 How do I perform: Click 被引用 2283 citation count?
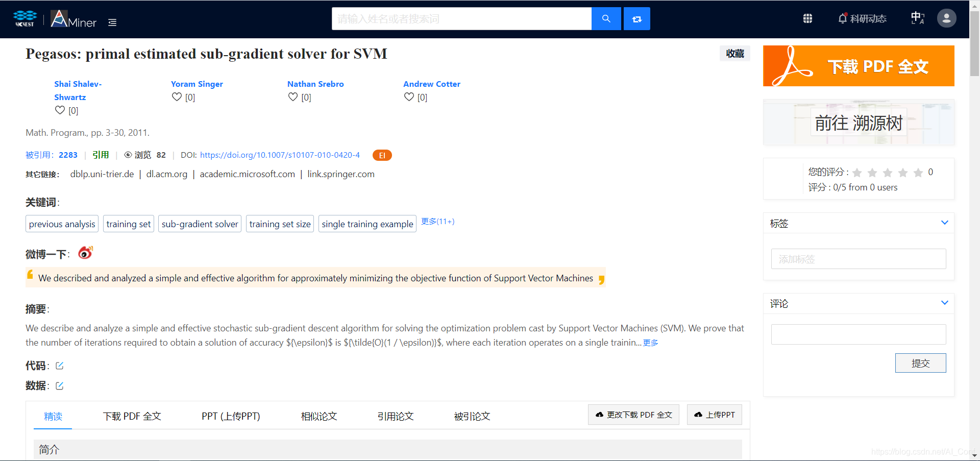[x=52, y=155]
